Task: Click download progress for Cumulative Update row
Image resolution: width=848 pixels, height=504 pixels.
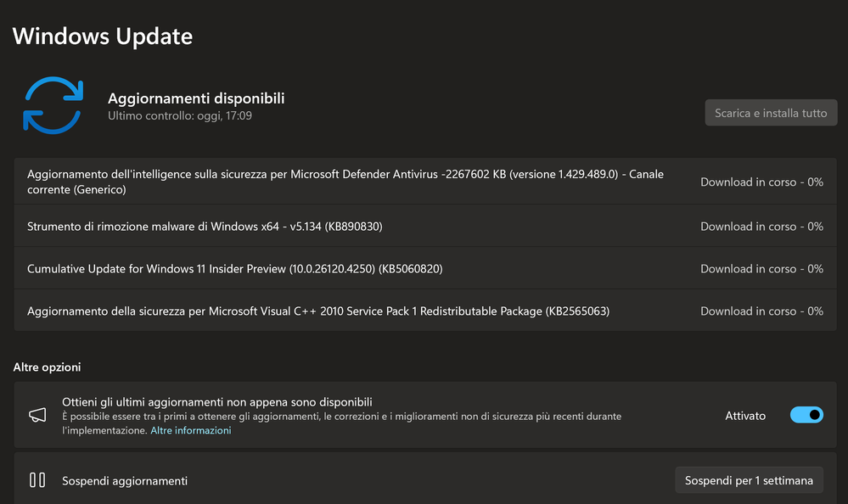Action: click(x=761, y=269)
